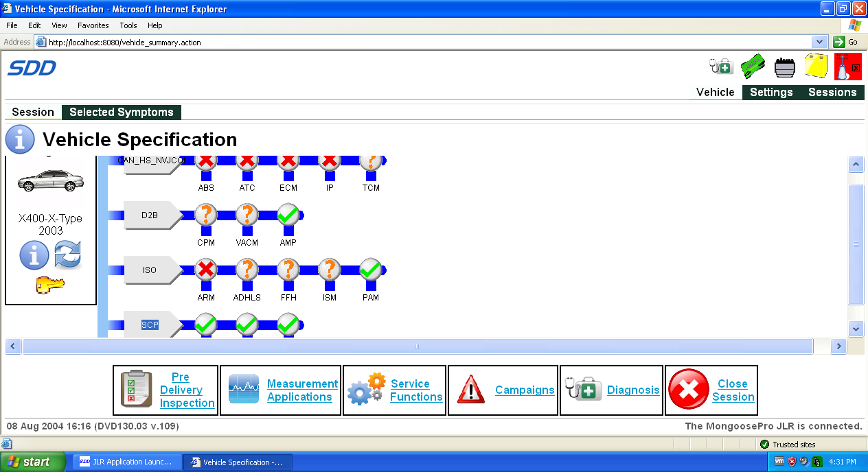
Task: Click the green money icon in toolbar
Action: pos(753,67)
